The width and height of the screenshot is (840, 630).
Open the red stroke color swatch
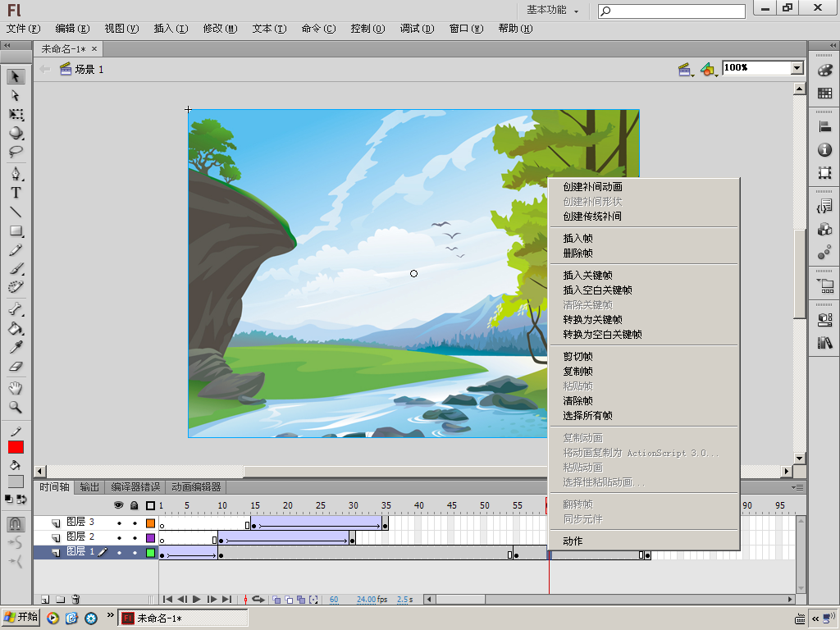[16, 447]
